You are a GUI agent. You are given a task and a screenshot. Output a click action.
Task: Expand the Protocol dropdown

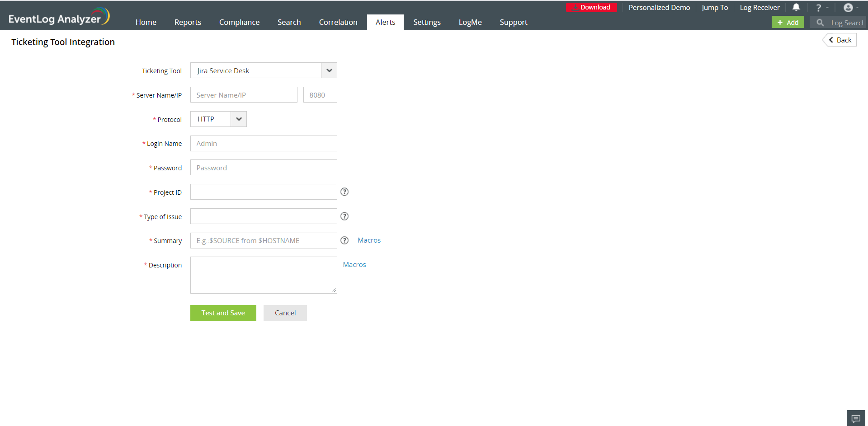pos(239,119)
